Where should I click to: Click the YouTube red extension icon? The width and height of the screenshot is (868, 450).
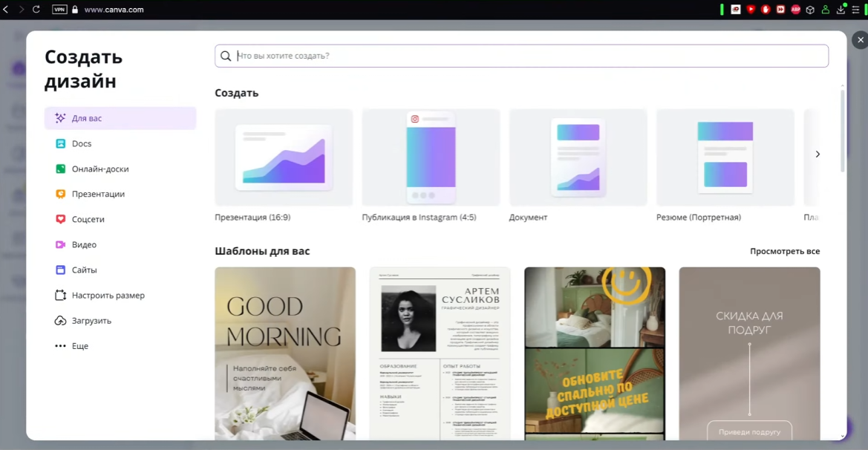(751, 10)
